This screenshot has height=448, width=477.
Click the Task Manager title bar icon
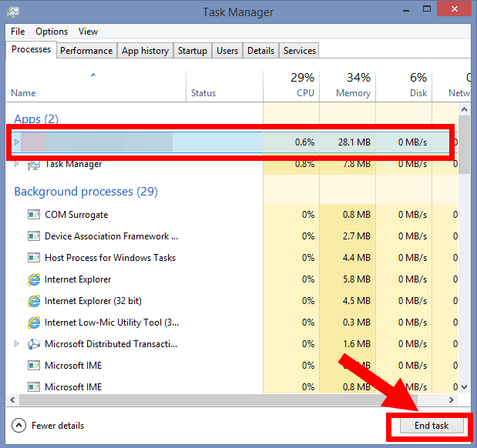[x=13, y=12]
